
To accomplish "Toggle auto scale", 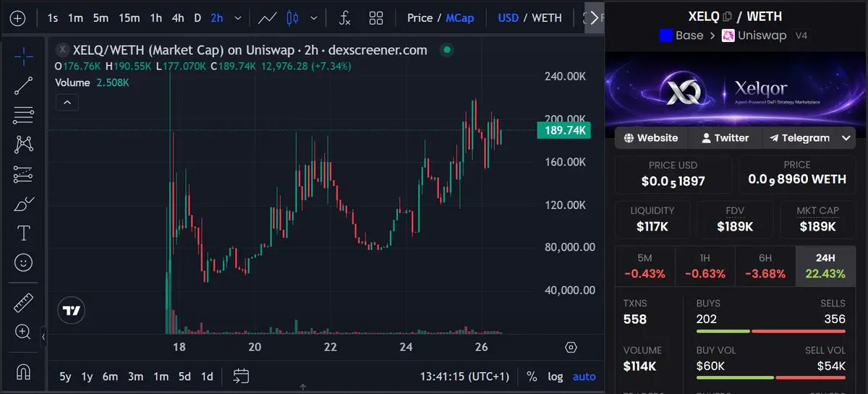I will point(584,377).
